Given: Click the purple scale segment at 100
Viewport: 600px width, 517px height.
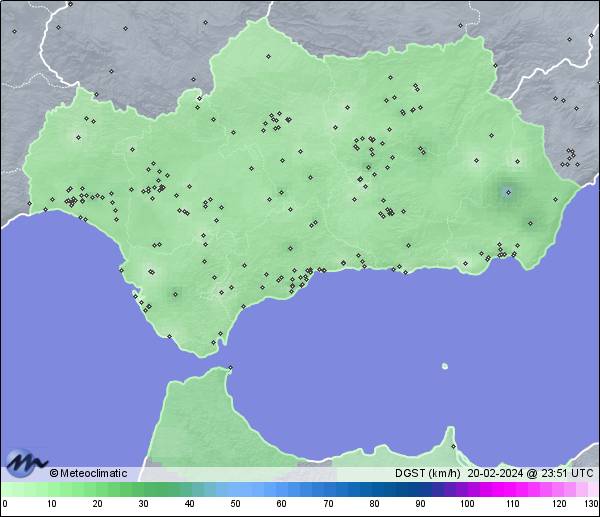Looking at the screenshot, I should click(466, 489).
